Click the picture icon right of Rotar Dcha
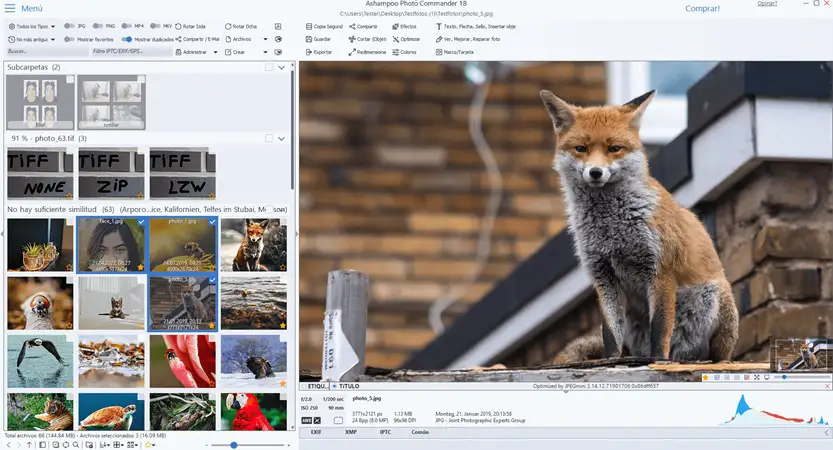The width and height of the screenshot is (833, 450). click(x=278, y=26)
